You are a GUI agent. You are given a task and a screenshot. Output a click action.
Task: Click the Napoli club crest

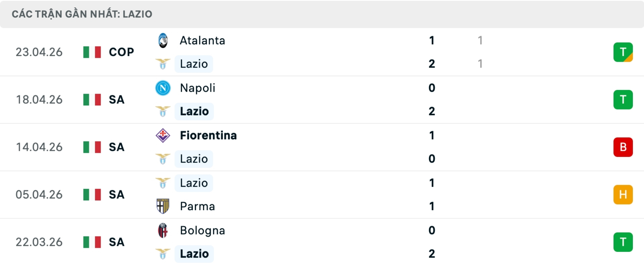[163, 88]
